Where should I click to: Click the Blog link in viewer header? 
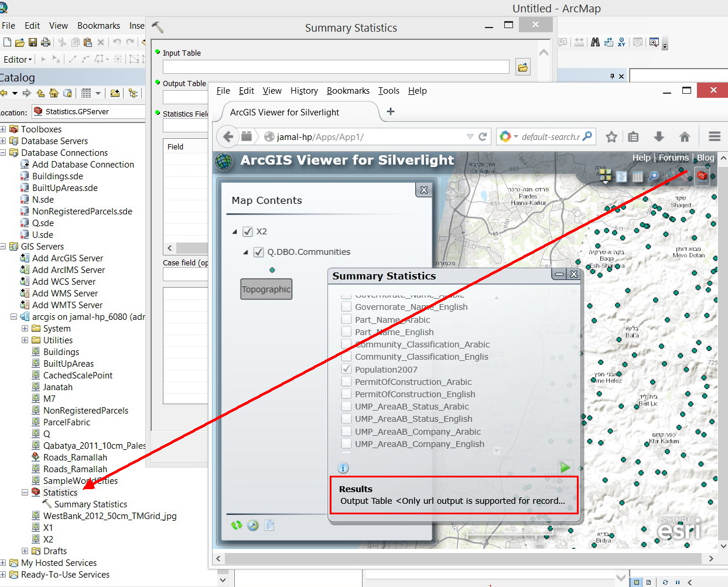click(x=705, y=158)
